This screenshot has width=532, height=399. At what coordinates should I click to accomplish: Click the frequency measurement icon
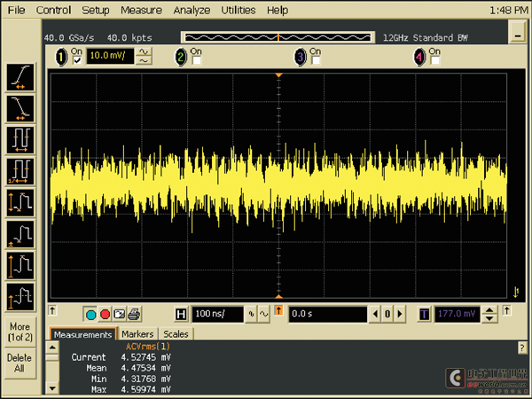20,170
